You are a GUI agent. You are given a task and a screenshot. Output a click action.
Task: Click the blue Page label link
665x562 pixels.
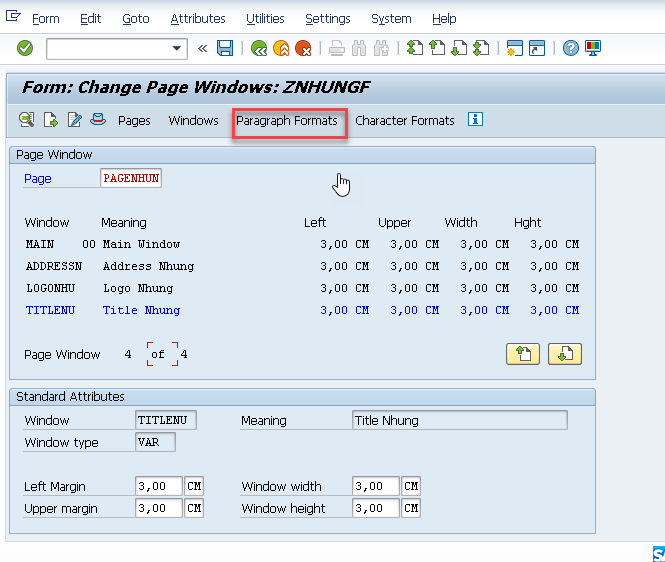[37, 179]
